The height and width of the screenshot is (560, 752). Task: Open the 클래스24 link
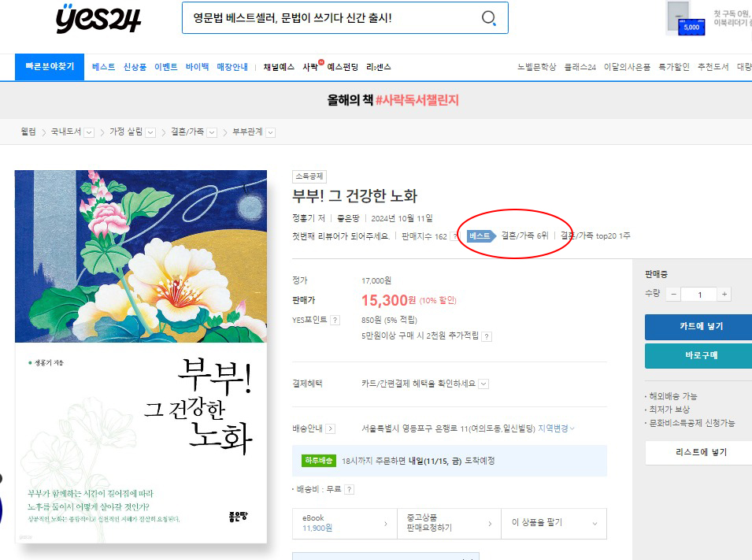pos(580,67)
